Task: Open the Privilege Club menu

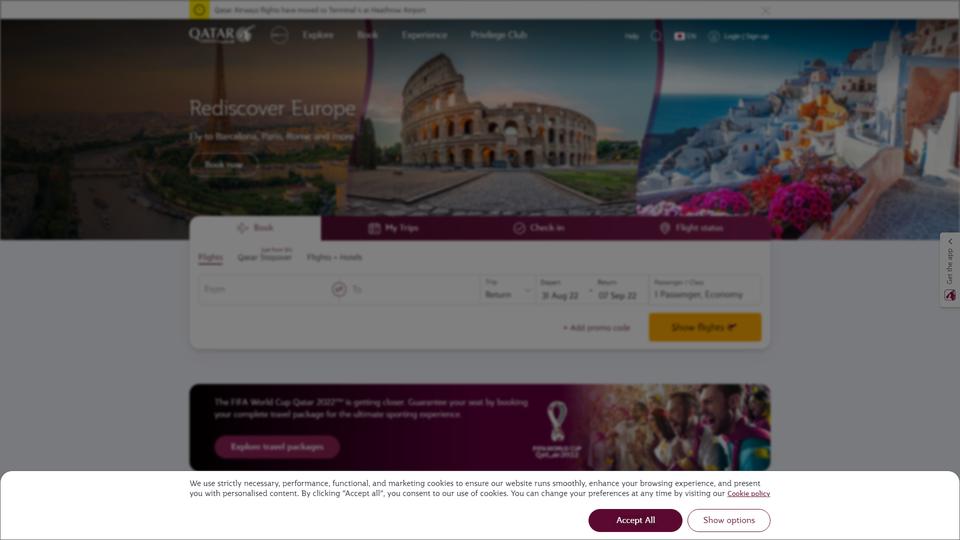Action: [x=499, y=35]
